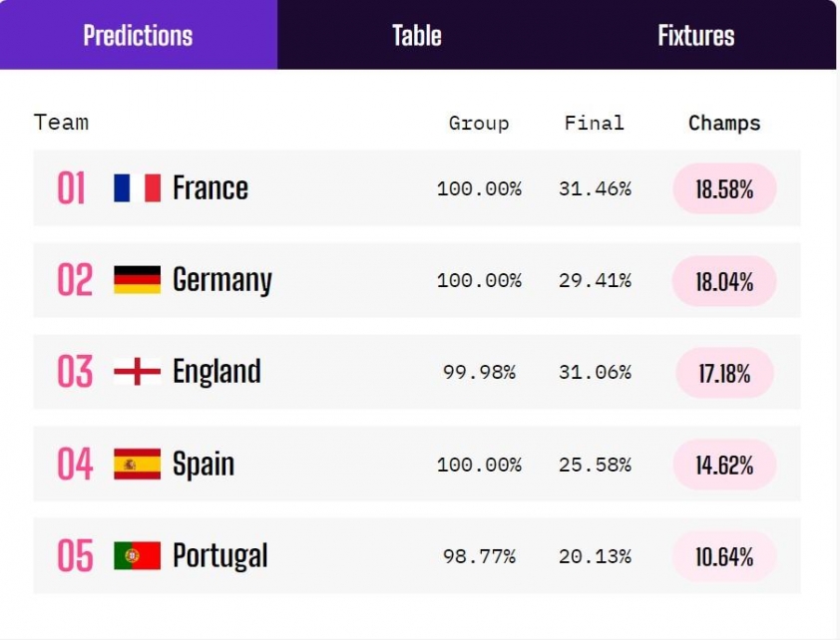Switch to the Table tab
Screen dimensions: 840x640
coord(417,35)
